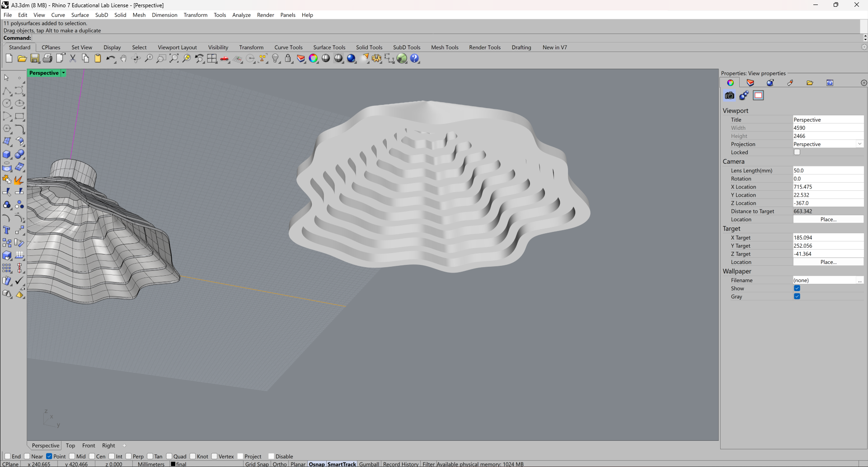Click the Lock objects padlock icon
This screenshot has height=467, width=868.
pos(288,58)
